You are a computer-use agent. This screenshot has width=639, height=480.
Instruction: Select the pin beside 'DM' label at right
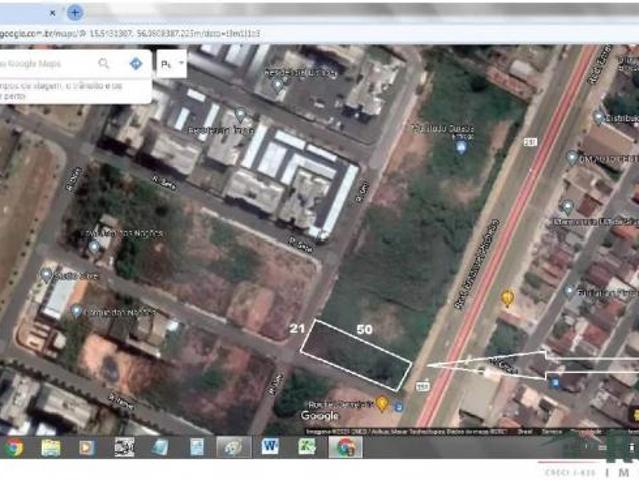point(572,157)
